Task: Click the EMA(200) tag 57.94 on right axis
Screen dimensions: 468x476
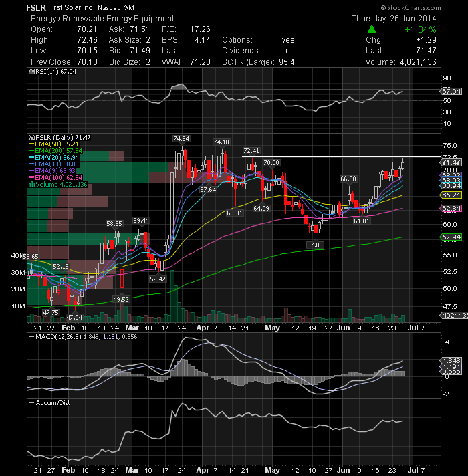Action: click(x=451, y=237)
